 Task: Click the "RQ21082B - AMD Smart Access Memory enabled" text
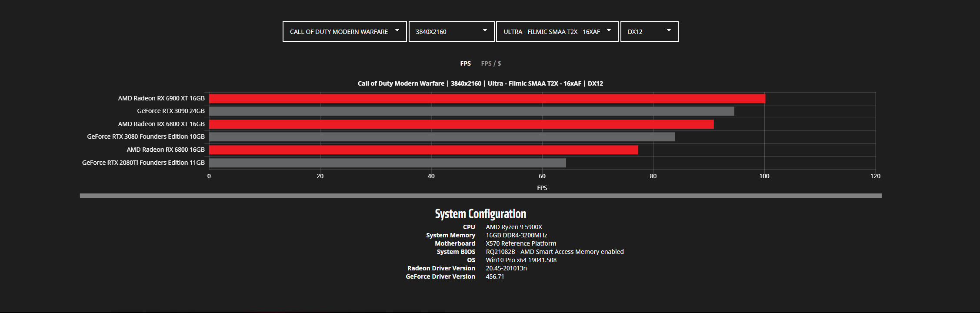(x=555, y=252)
